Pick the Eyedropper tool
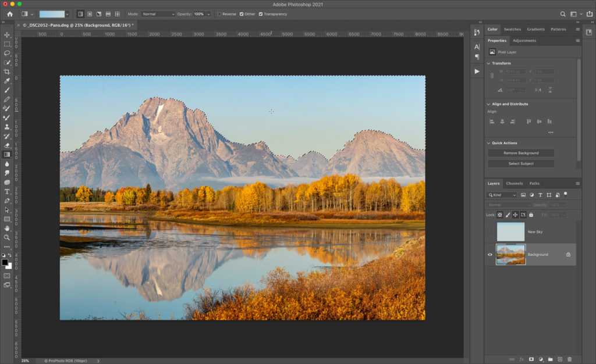This screenshot has height=364, width=596. click(7, 81)
